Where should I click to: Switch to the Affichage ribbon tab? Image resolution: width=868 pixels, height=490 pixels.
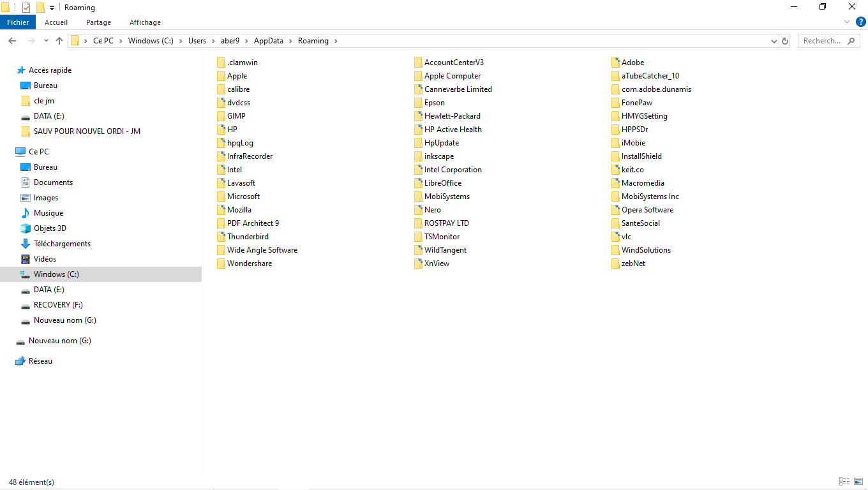pyautogui.click(x=145, y=22)
